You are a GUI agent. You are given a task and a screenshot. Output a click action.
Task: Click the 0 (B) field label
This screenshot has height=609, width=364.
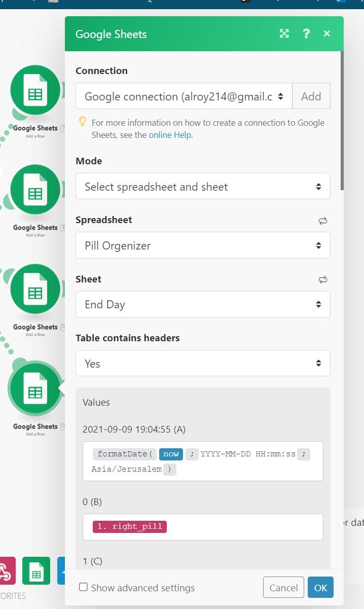(x=92, y=502)
